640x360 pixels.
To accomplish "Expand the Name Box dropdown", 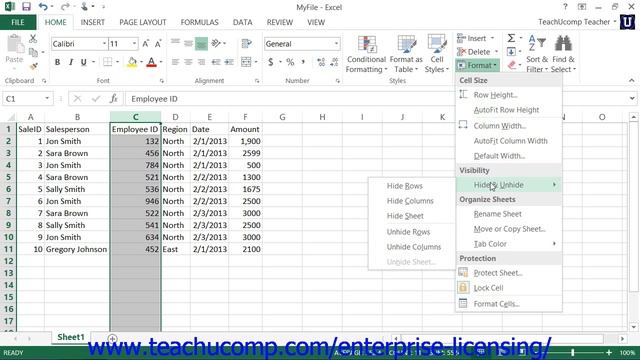I will click(47, 99).
